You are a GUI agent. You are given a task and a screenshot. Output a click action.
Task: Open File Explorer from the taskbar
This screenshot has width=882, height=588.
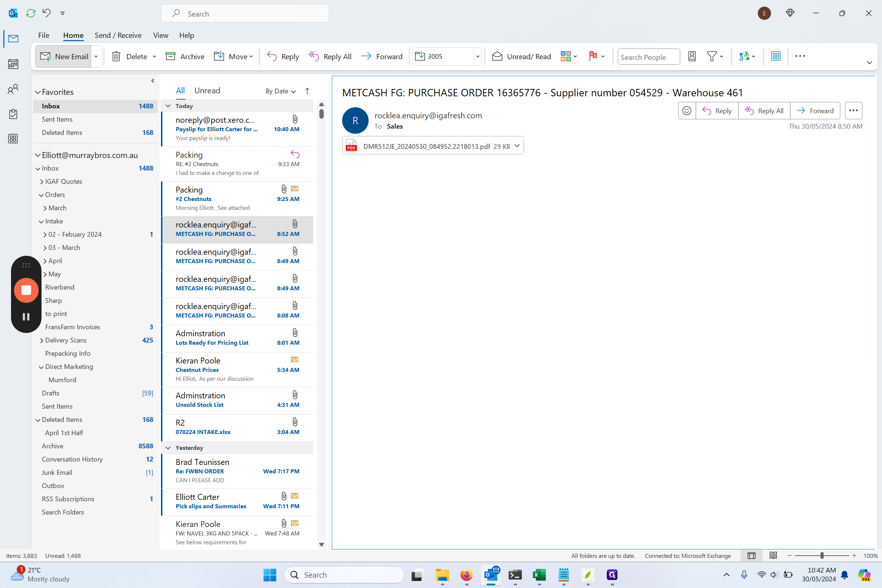(x=442, y=574)
